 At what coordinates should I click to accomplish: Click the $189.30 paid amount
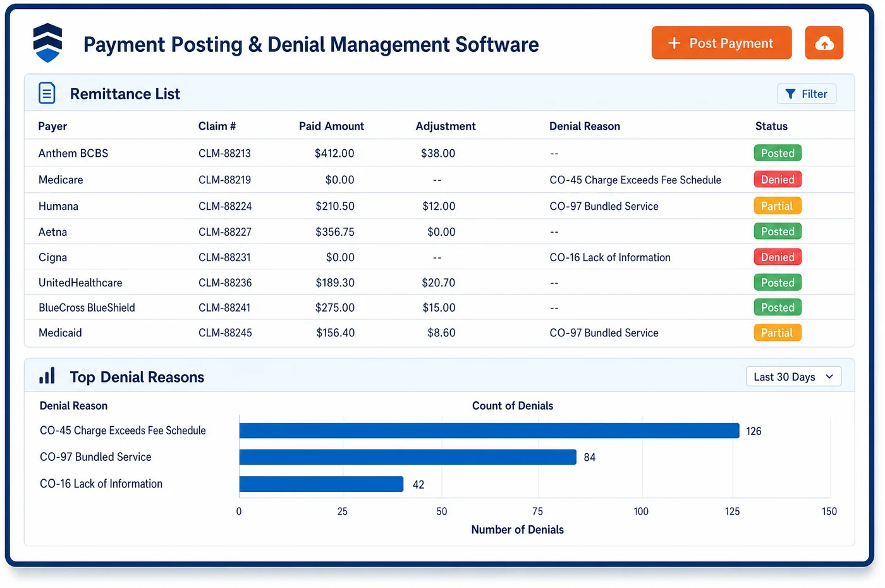335,283
